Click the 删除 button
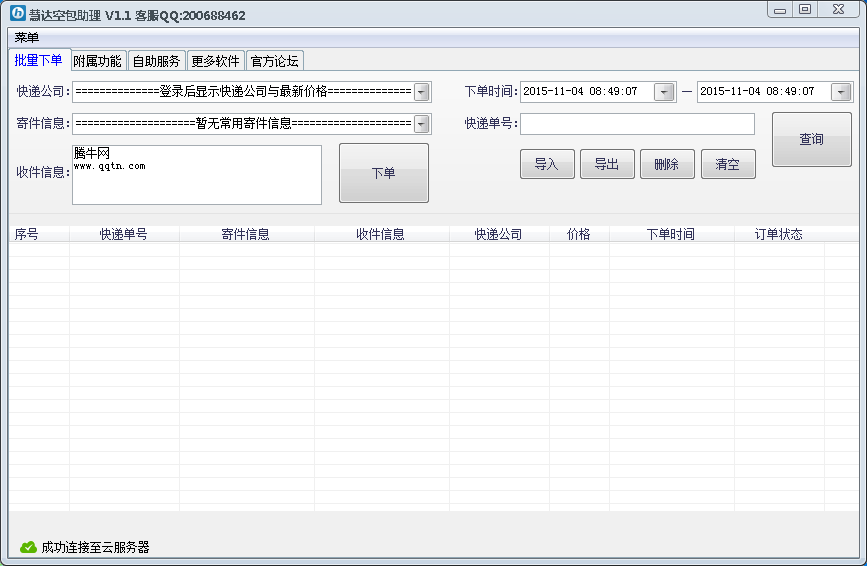The image size is (867, 566). [x=667, y=164]
